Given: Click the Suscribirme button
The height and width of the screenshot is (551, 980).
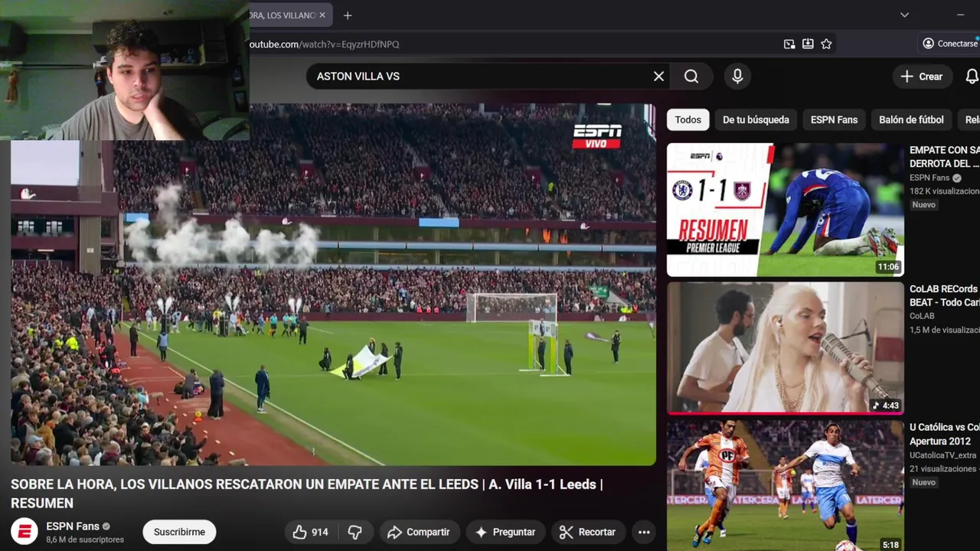Looking at the screenshot, I should click(179, 532).
